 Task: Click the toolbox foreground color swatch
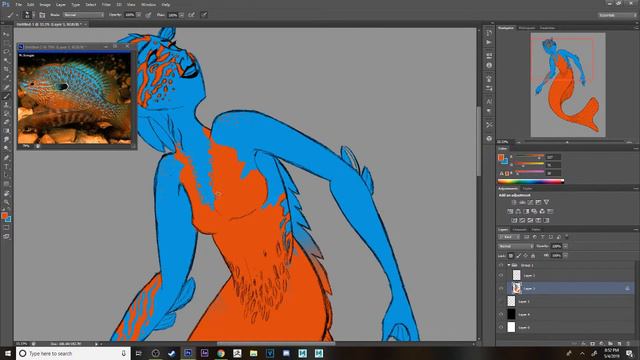click(x=4, y=216)
